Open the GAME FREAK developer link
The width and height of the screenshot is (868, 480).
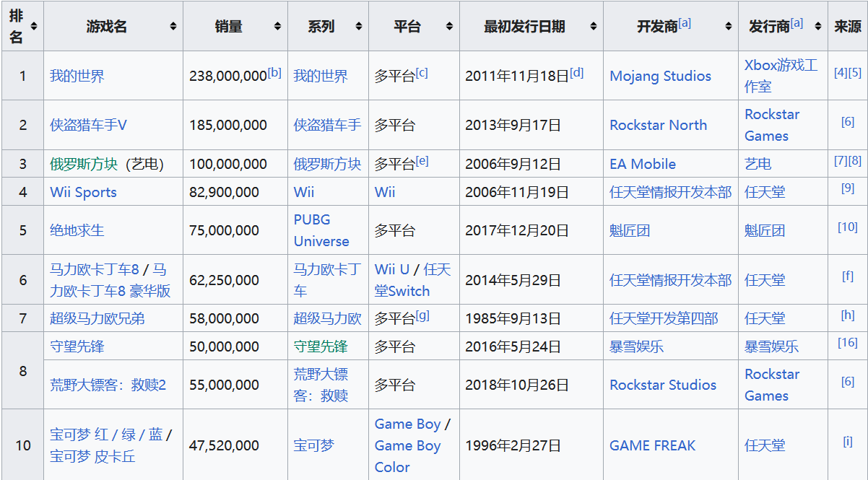(x=653, y=445)
